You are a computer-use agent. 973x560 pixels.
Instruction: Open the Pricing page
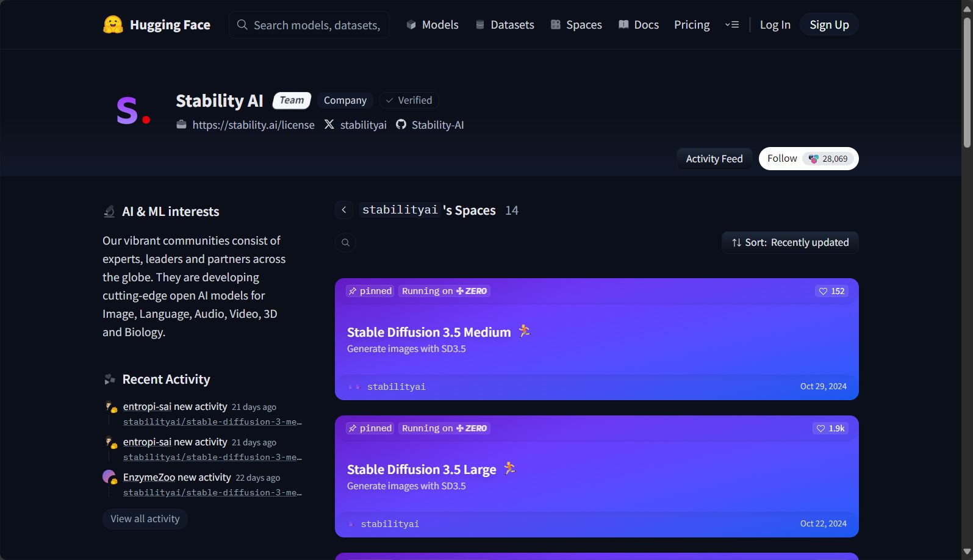tap(692, 24)
